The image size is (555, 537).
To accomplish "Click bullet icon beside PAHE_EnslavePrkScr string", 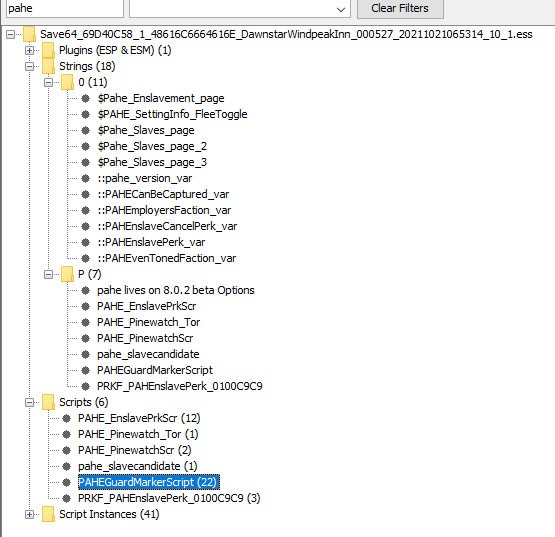I will tap(85, 306).
